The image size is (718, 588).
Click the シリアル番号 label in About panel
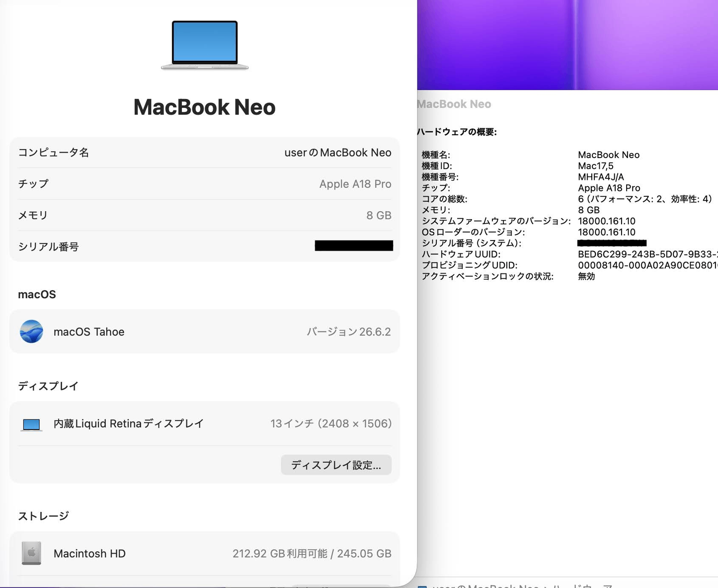pos(49,247)
